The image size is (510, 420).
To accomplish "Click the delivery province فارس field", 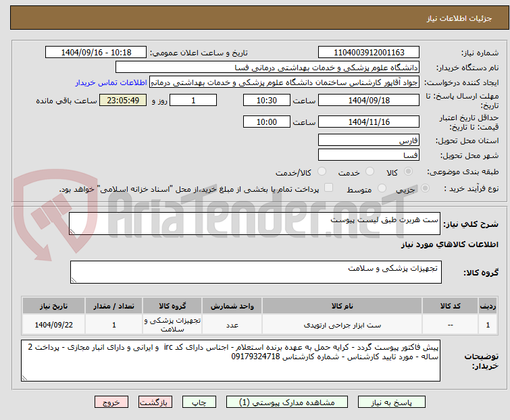I will click(369, 140).
